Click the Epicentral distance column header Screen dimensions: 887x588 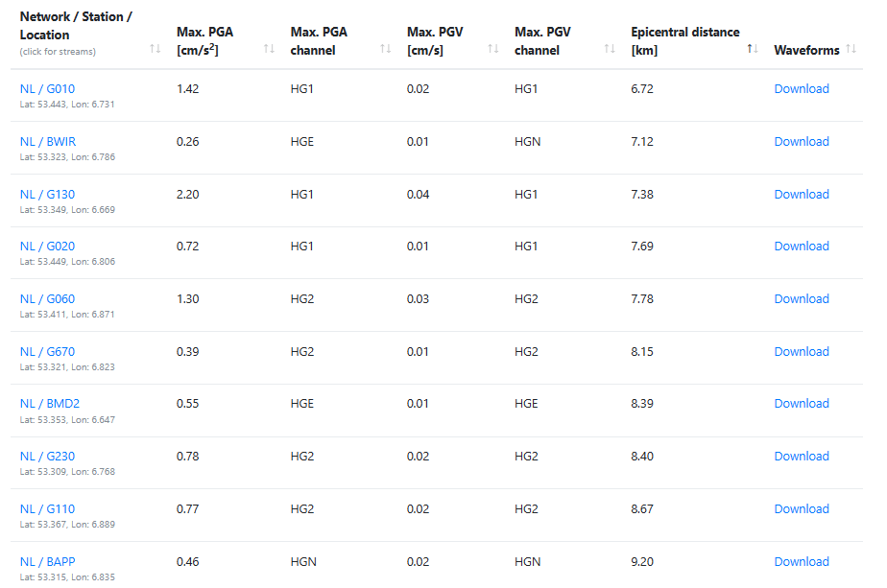coord(684,40)
